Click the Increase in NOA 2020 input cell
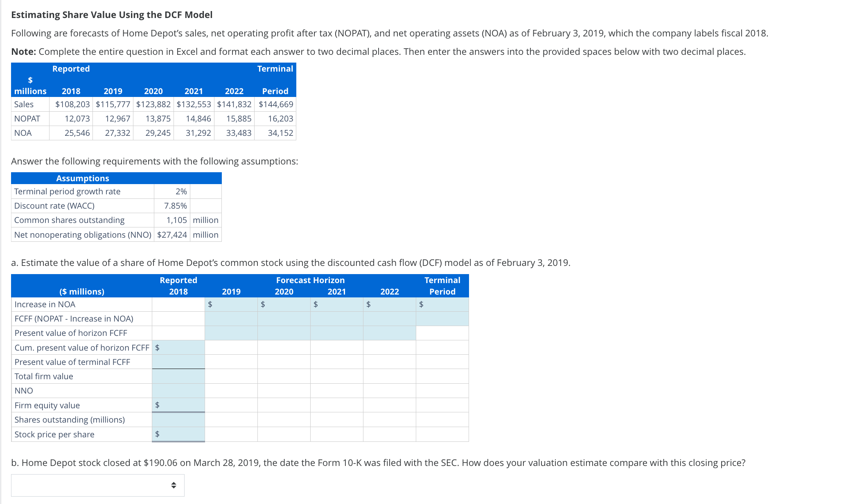Screen dimensions: 857x504 [284, 304]
